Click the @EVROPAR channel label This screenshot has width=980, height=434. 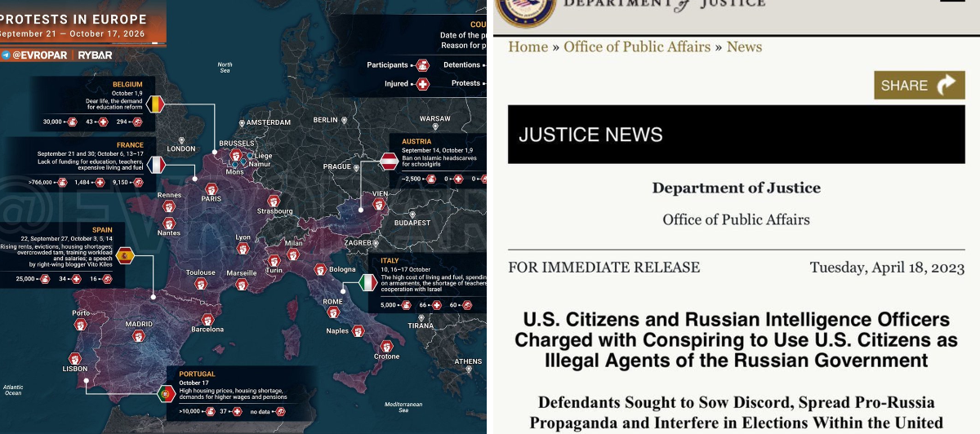(40, 55)
